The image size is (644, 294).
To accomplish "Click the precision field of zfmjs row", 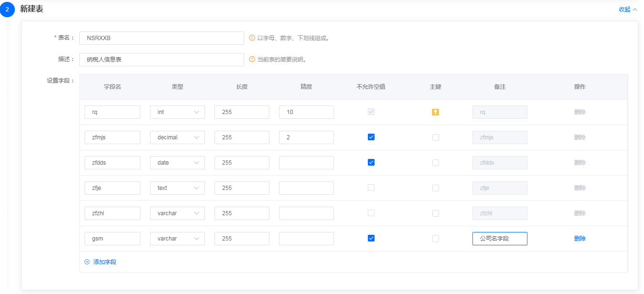I will click(306, 137).
